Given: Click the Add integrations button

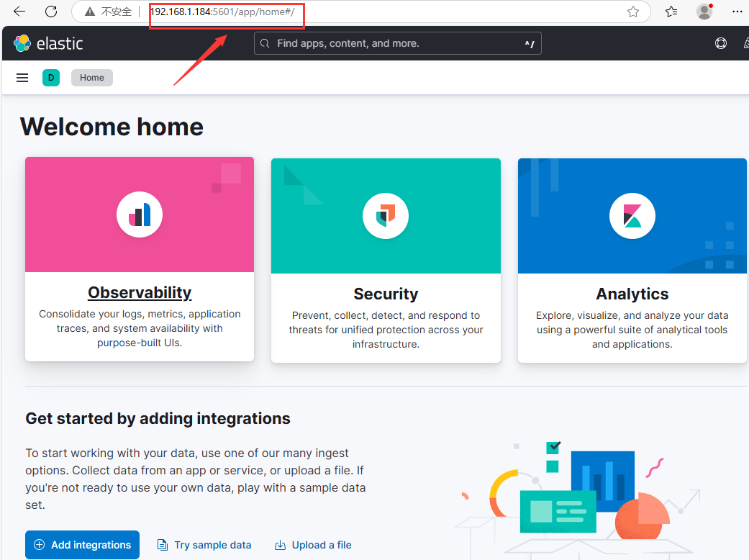Looking at the screenshot, I should pos(82,545).
